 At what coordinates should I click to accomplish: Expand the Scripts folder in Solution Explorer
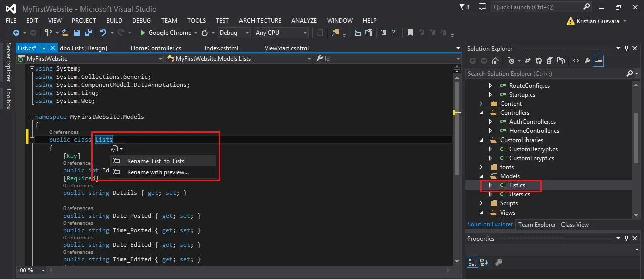[x=481, y=203]
